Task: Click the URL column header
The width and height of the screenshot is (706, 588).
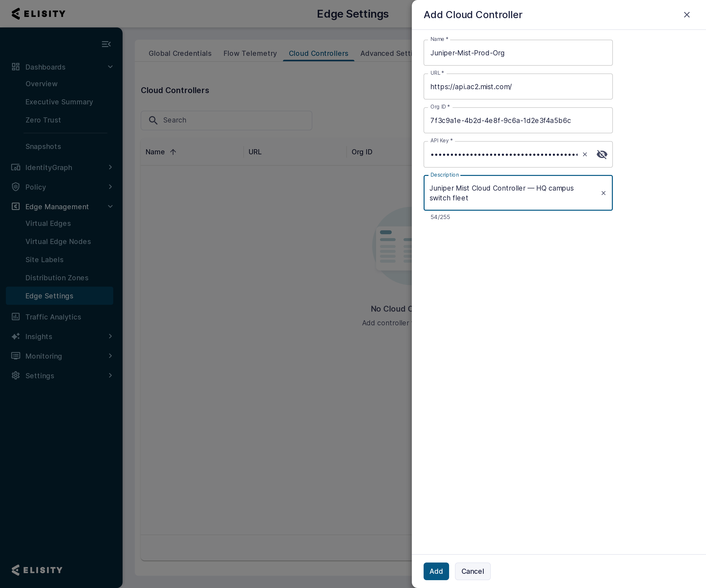Action: point(255,152)
